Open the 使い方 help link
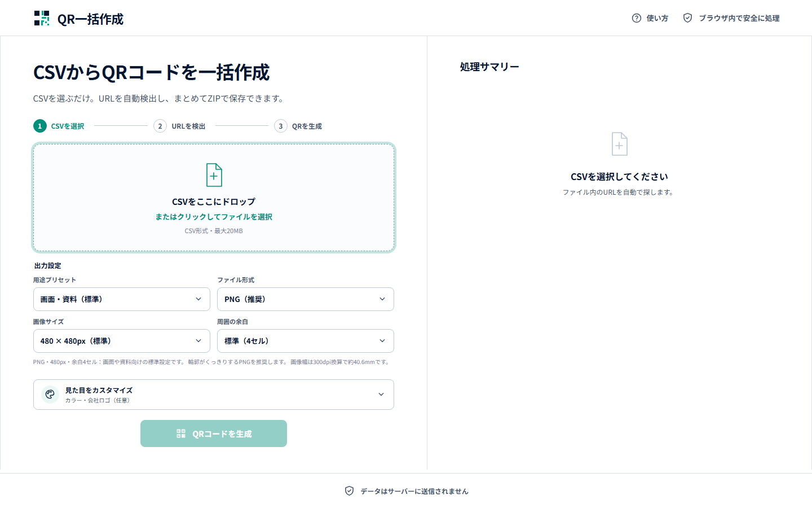This screenshot has height=508, width=812. point(650,18)
